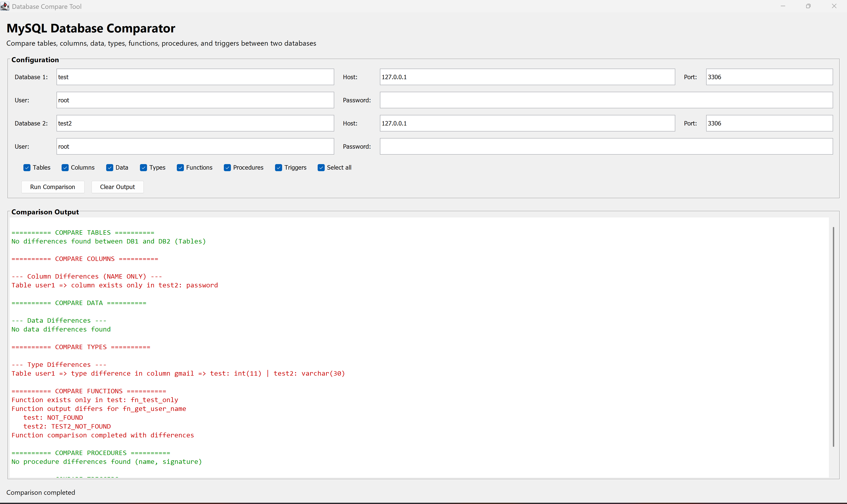This screenshot has width=847, height=504.
Task: Click the Database 2 Port field
Action: 770,123
